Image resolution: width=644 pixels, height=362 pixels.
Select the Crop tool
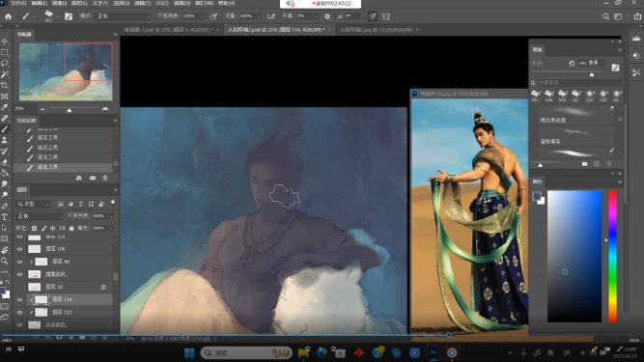pos(5,85)
